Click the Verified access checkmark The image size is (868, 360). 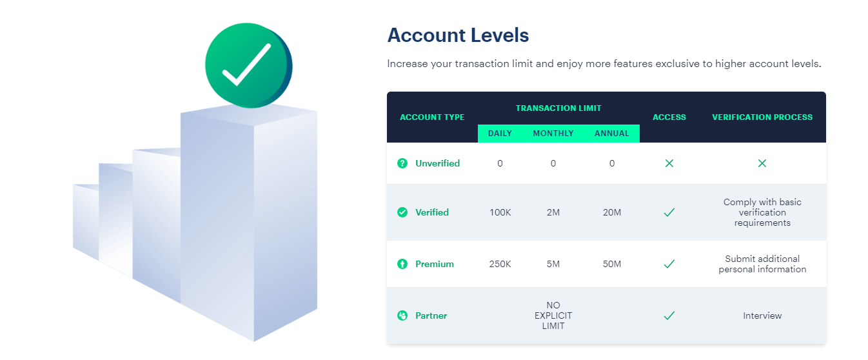[x=669, y=212]
